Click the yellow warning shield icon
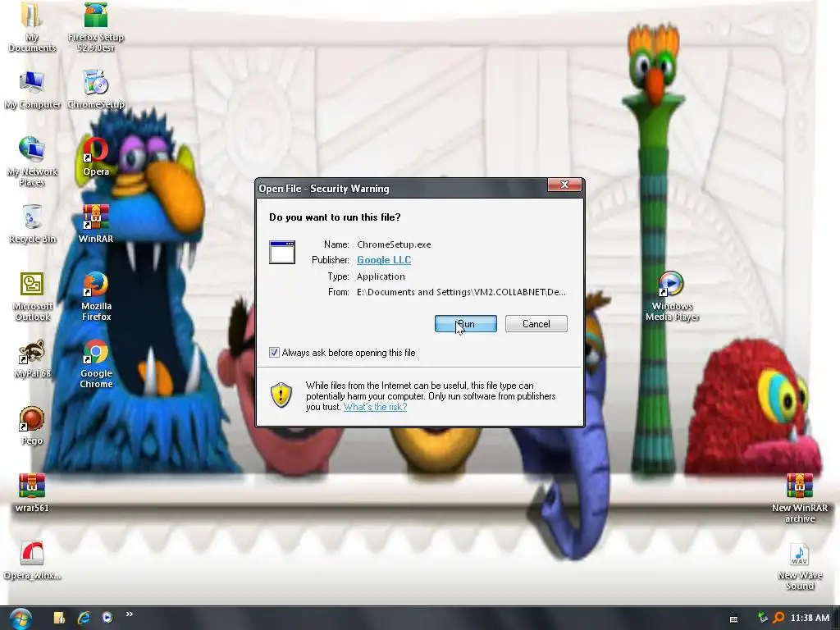Viewport: 840px width, 630px height. [x=281, y=395]
